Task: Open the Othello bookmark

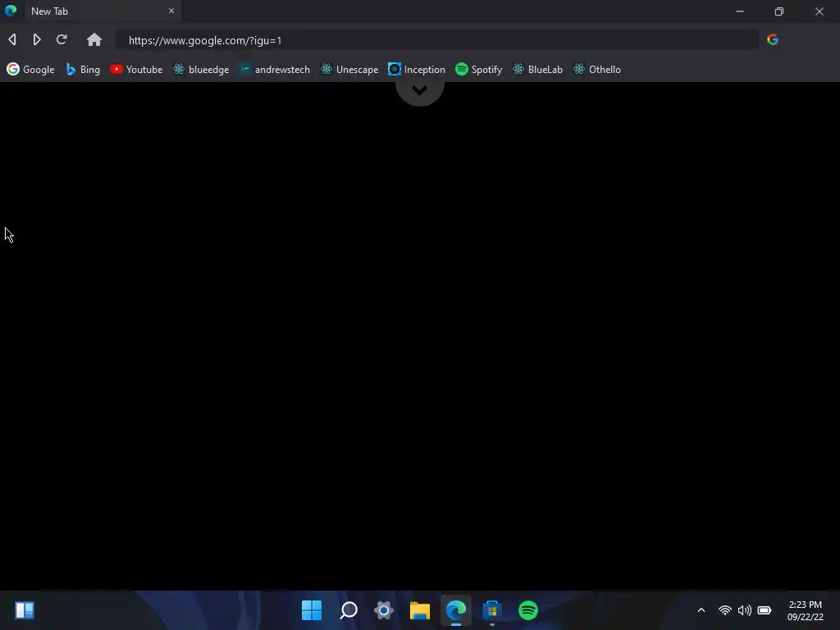Action: click(x=597, y=70)
